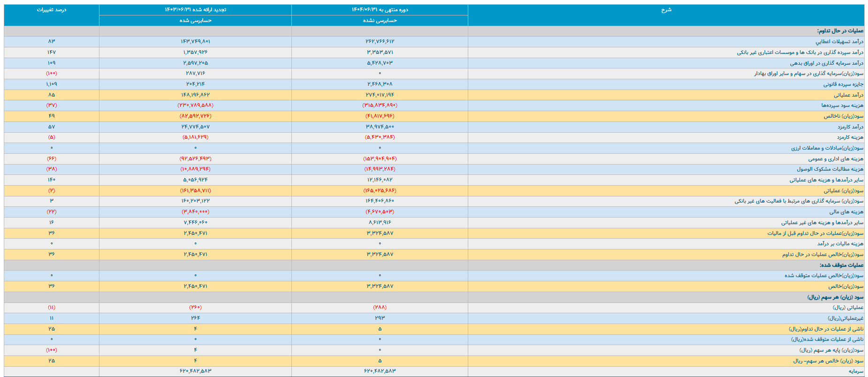Click the هزینه سود سپرده‌ها row label
This screenshot has width=868, height=377.
point(842,106)
